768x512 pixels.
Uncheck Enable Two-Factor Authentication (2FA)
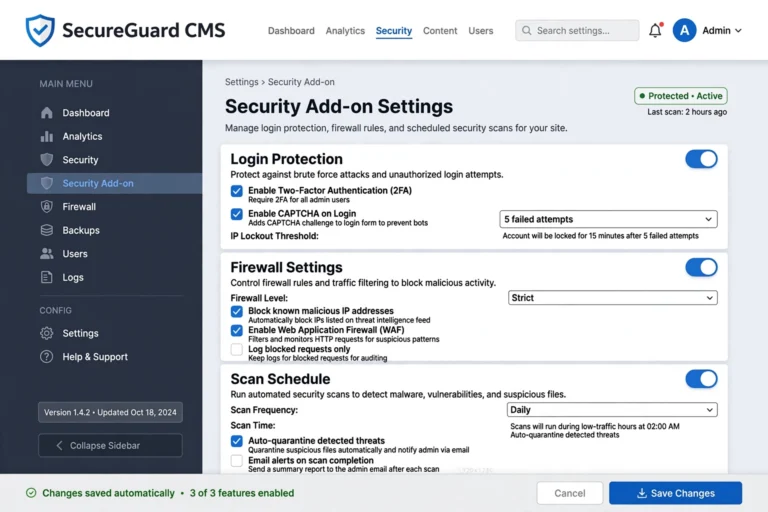(237, 191)
